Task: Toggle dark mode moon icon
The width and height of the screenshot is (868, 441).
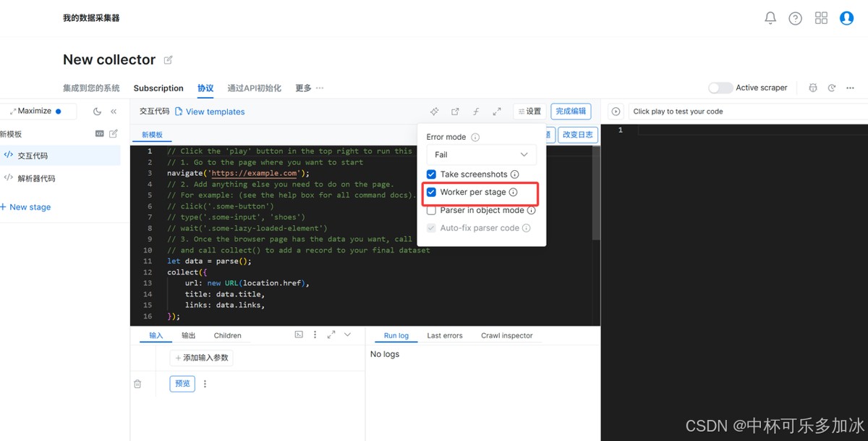Action: point(98,112)
